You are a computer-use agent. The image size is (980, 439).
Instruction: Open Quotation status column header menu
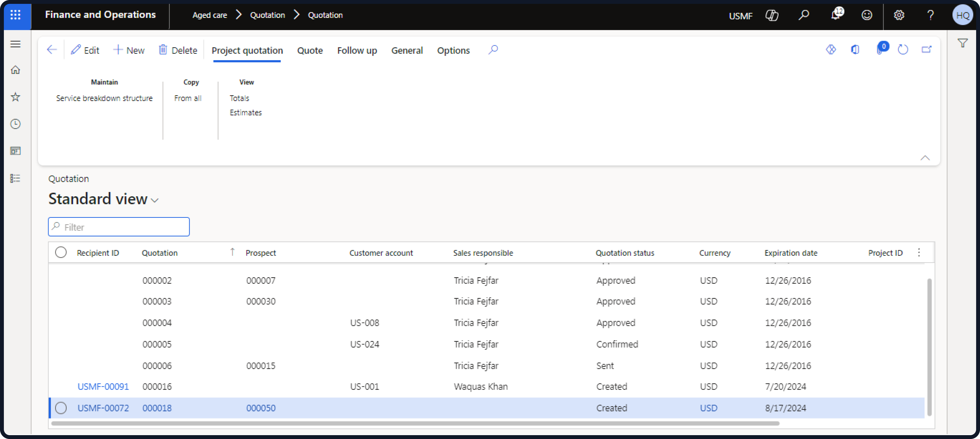point(625,253)
